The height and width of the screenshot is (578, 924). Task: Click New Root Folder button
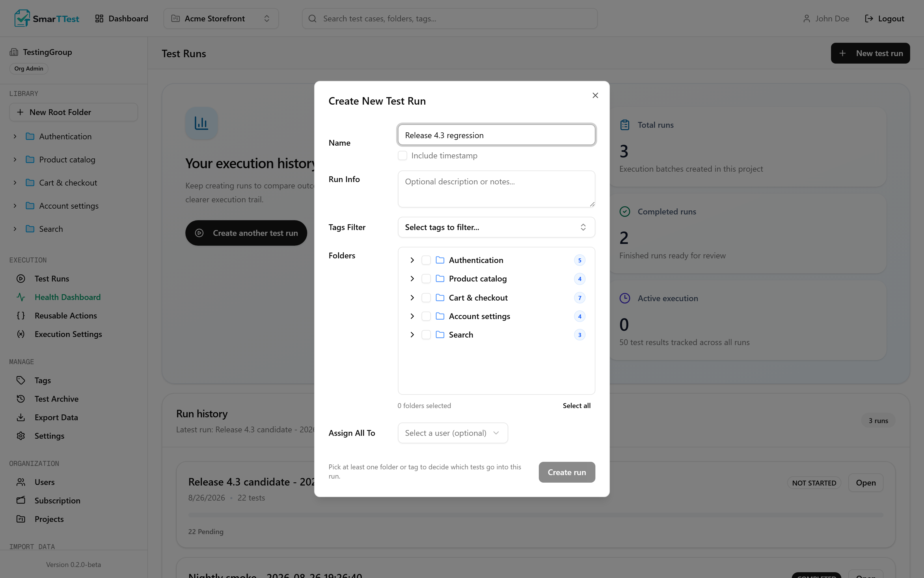[x=73, y=112]
